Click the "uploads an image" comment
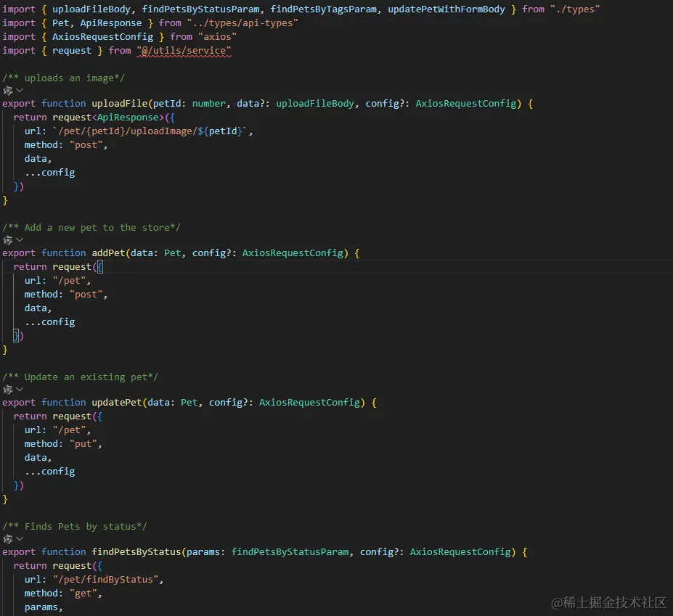The image size is (673, 616). [63, 78]
